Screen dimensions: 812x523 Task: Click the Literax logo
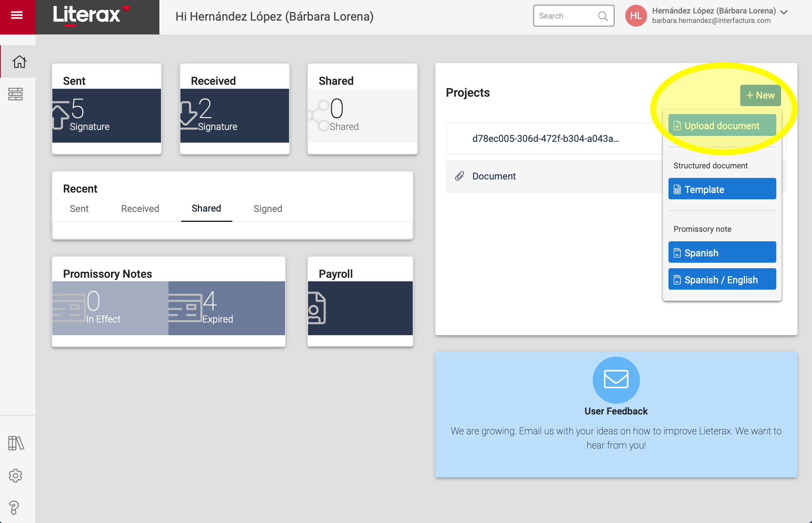(92, 16)
